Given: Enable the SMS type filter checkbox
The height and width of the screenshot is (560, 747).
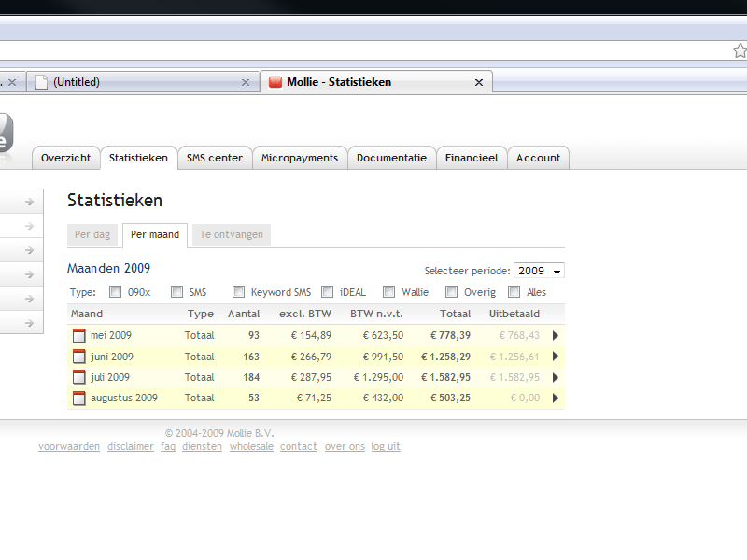Looking at the screenshot, I should coord(176,292).
